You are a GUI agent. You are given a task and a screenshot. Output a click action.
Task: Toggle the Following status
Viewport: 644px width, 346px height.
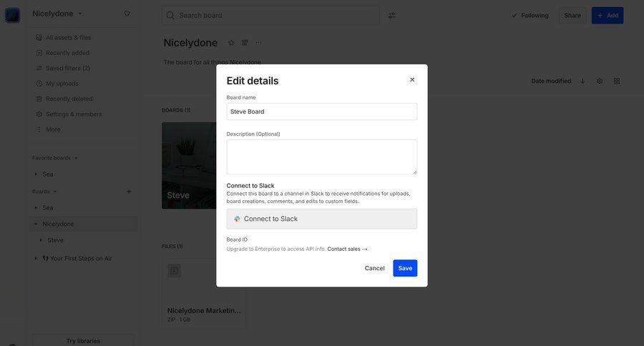(530, 16)
